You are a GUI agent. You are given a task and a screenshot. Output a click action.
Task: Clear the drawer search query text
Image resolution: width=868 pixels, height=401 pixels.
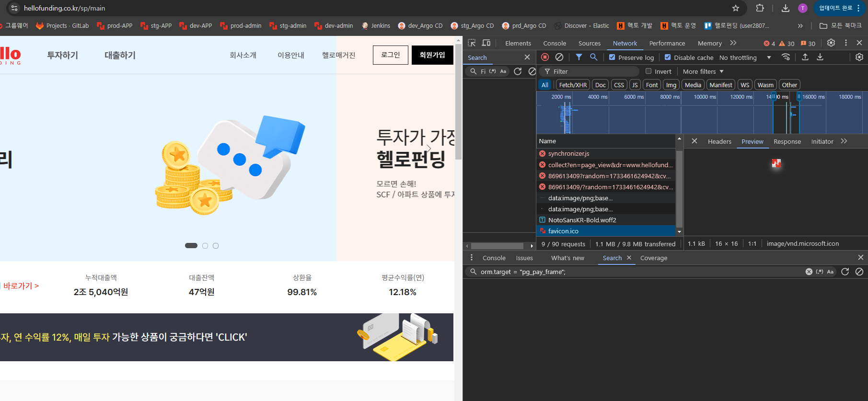tap(809, 272)
